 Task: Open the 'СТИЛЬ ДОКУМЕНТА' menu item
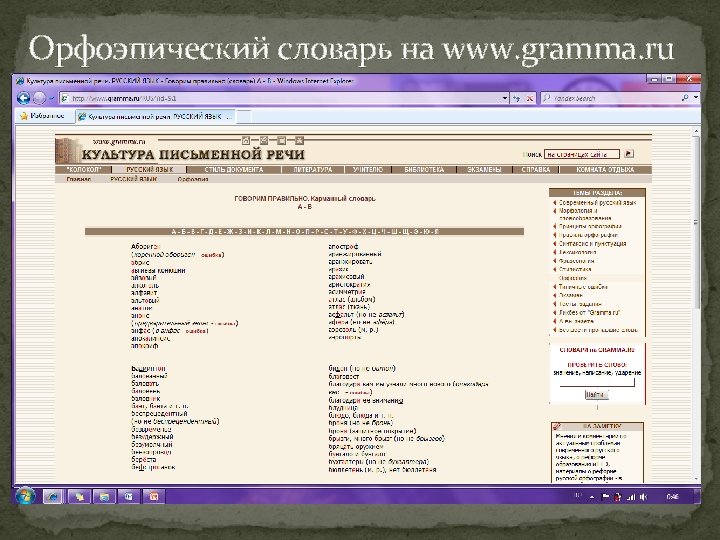234,169
